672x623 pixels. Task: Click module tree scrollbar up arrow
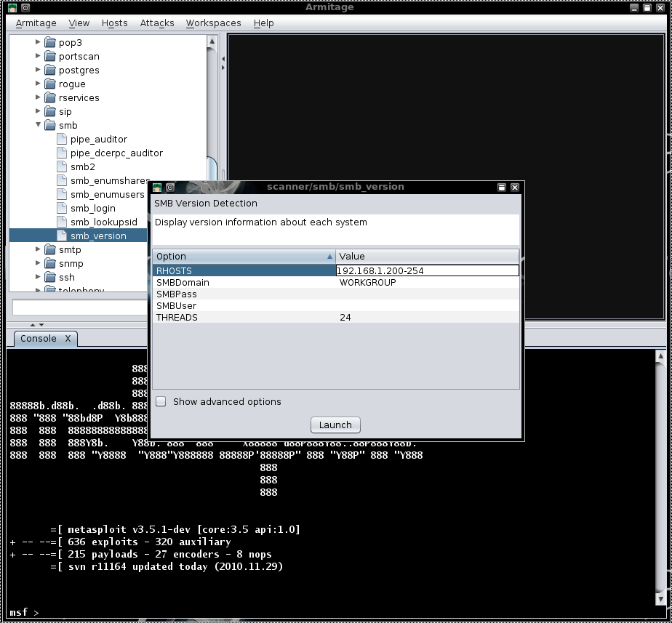coord(212,41)
